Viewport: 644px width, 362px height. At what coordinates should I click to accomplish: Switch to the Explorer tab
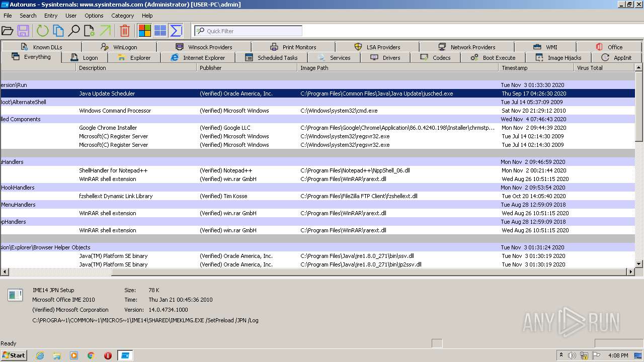[x=134, y=58]
